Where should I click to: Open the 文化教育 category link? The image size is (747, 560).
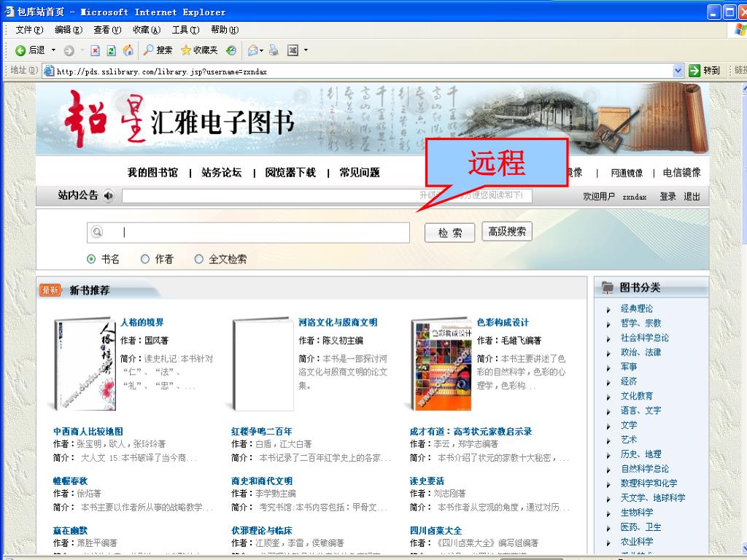[x=636, y=396]
